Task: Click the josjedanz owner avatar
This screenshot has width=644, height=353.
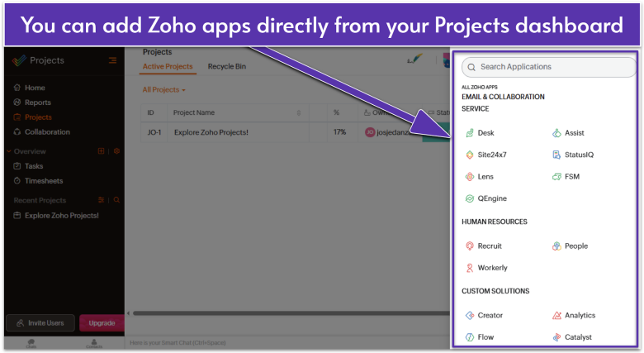Action: pyautogui.click(x=370, y=132)
